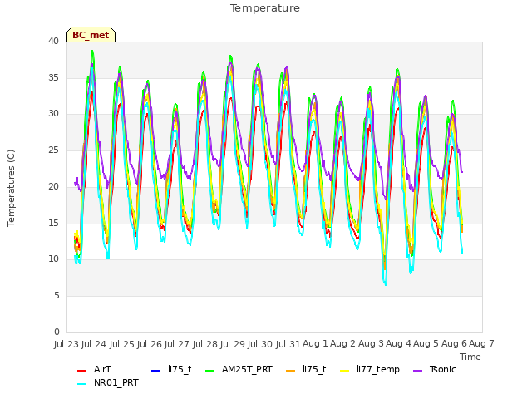Click the Aug 5 axis tick label

426,343
